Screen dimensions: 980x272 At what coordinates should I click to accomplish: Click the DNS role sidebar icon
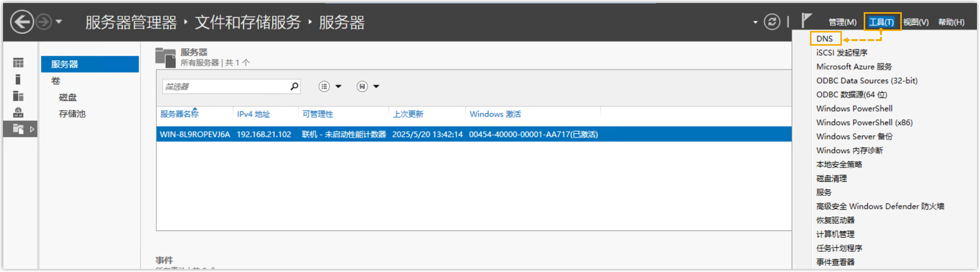pos(18,113)
